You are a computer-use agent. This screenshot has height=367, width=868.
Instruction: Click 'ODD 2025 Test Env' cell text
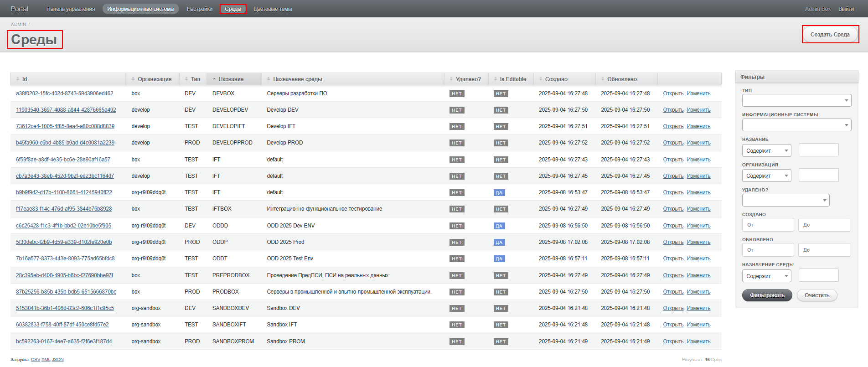pyautogui.click(x=290, y=258)
